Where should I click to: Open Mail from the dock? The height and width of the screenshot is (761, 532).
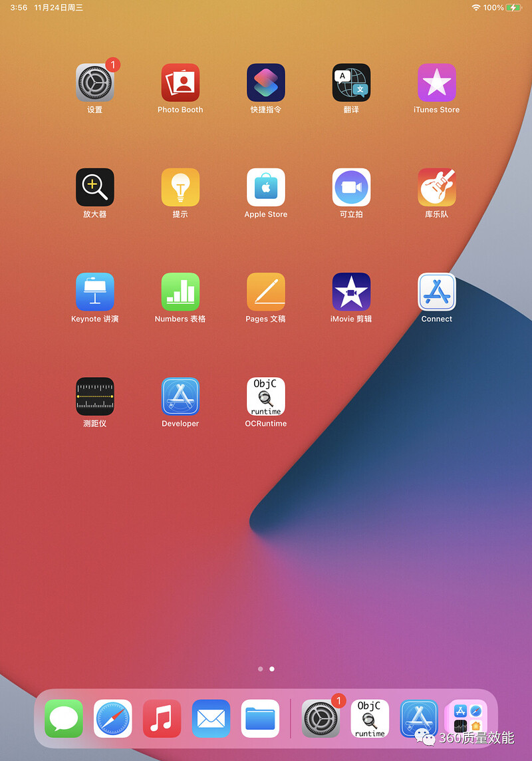click(211, 718)
